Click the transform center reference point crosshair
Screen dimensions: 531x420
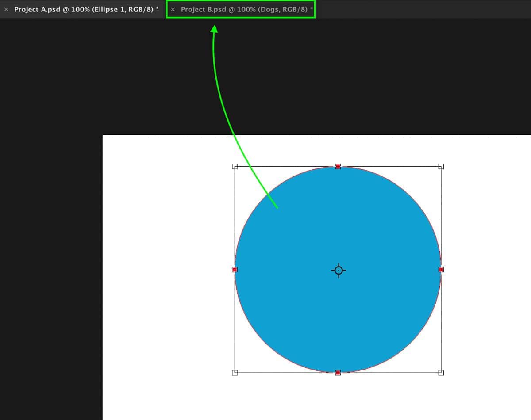tap(339, 270)
